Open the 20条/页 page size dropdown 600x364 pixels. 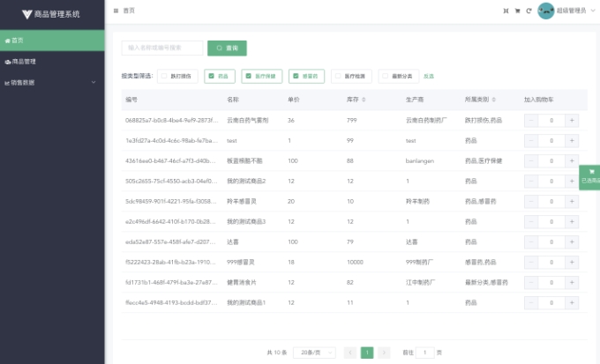(314, 353)
